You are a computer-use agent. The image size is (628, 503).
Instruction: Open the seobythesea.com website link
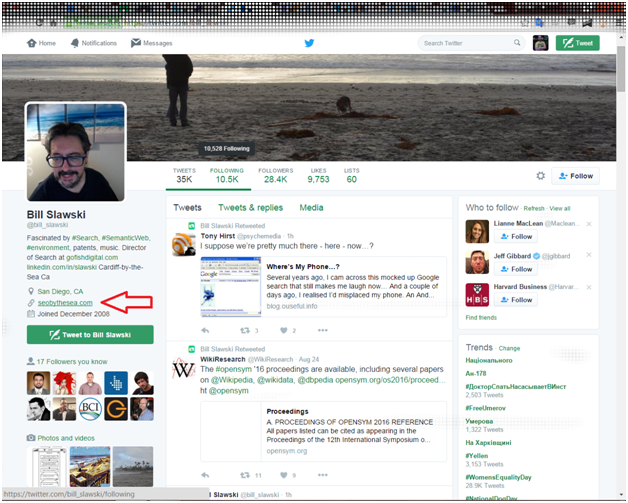click(x=65, y=303)
